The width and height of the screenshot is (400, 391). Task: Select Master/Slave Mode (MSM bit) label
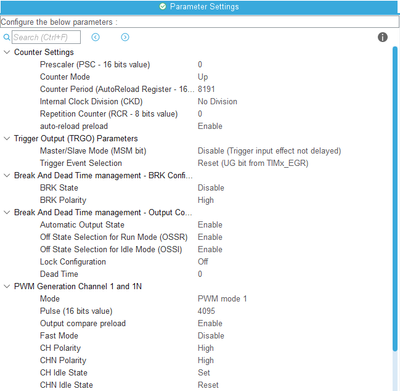[x=93, y=151]
